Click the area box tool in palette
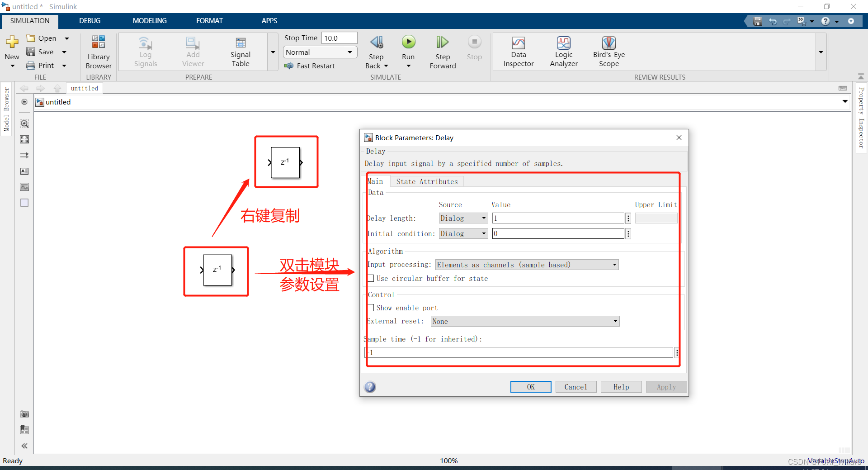Screen dimensions: 868x470 click(24, 203)
